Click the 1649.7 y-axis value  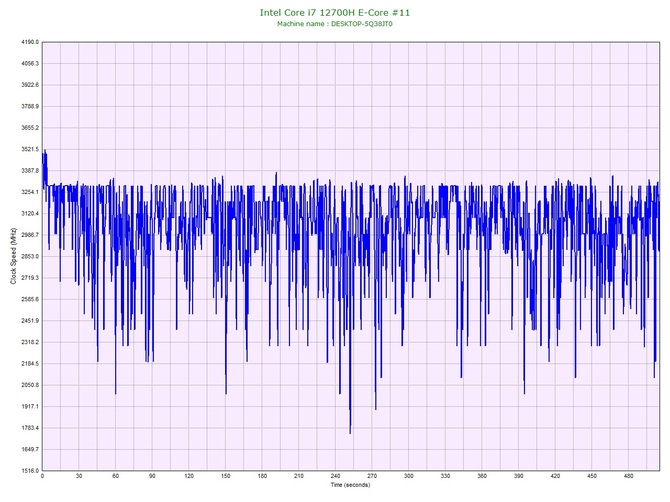[30, 449]
